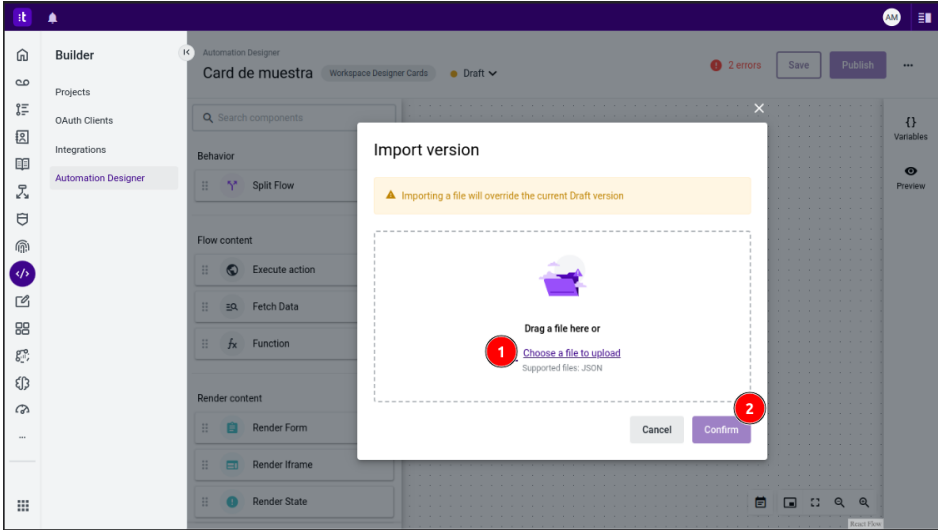Click the Automation Designer code icon
938x531 pixels.
[x=22, y=273]
